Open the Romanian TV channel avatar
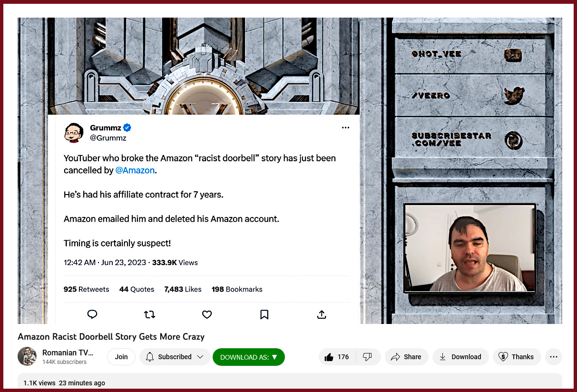 [x=27, y=356]
